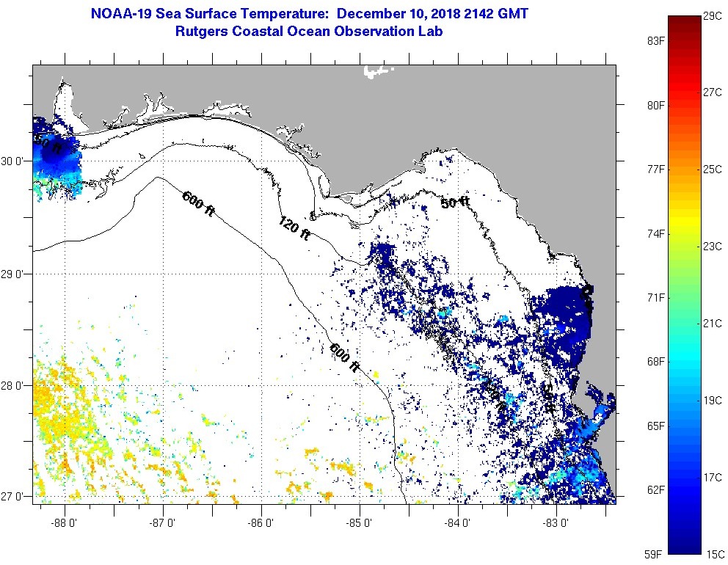Click the NOAA-19 Sea Surface Temperature title

[x=309, y=14]
